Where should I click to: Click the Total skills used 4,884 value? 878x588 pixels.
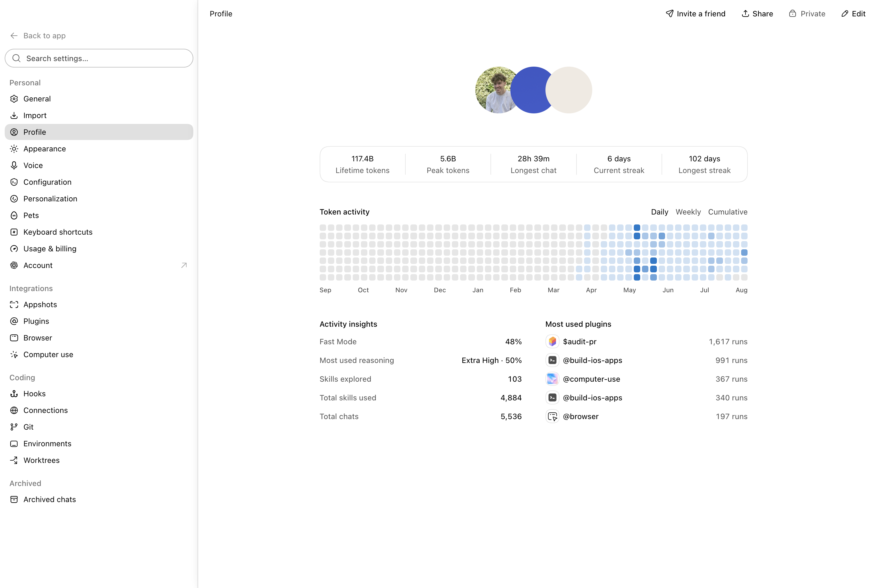pos(511,398)
